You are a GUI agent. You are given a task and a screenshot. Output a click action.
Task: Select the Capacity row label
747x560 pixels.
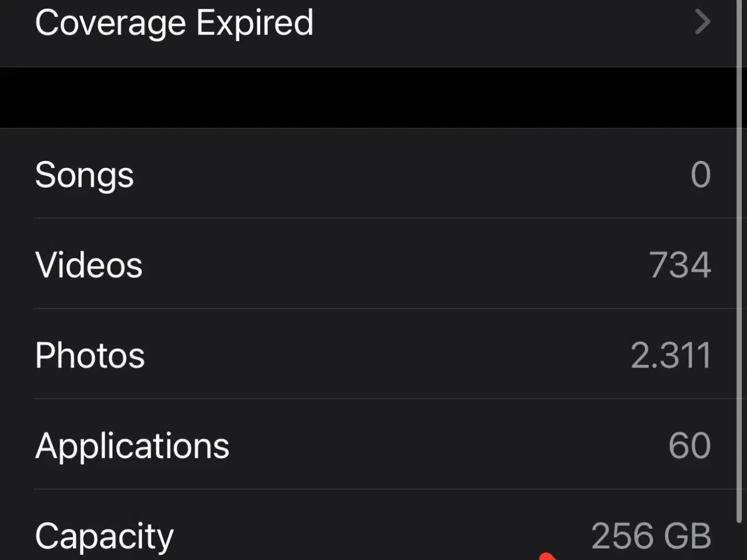click(x=104, y=536)
